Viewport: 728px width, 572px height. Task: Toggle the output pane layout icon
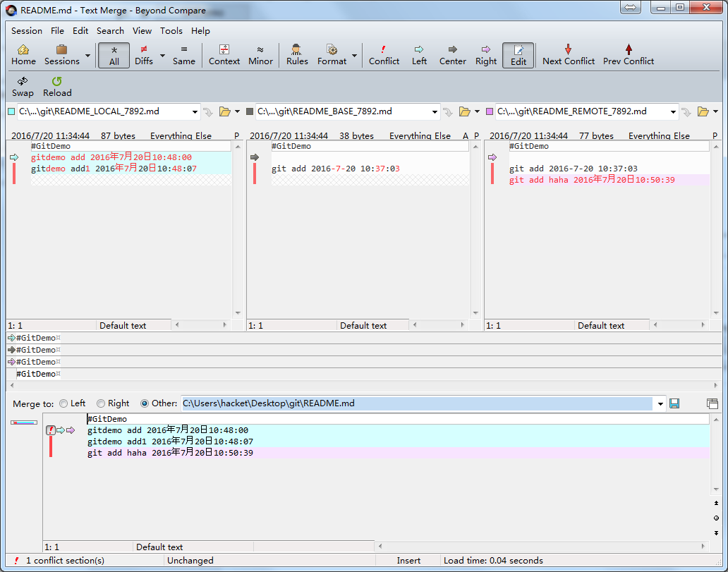pyautogui.click(x=712, y=403)
